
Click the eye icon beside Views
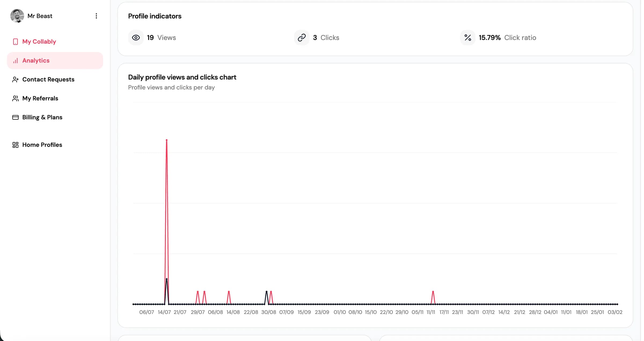click(136, 38)
